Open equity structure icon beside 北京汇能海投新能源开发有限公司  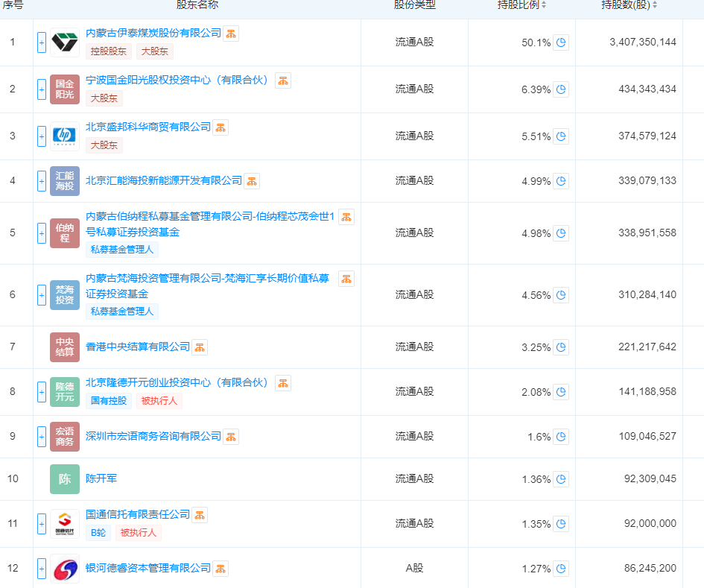[x=252, y=182]
